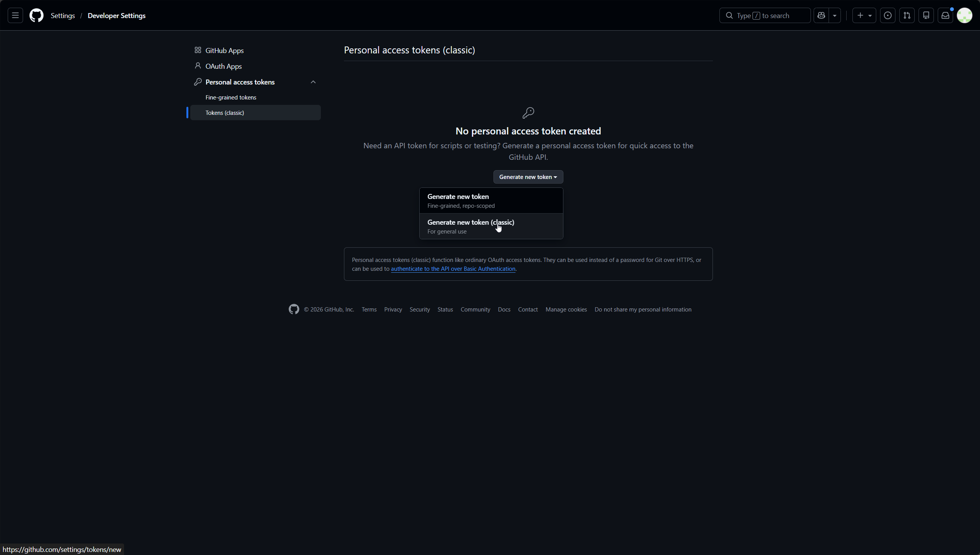
Task: Open the Copilot chat icon
Action: 821,15
